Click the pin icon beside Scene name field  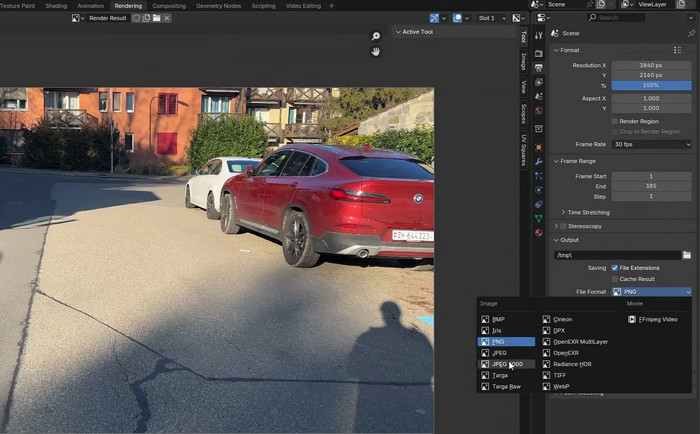pos(590,4)
